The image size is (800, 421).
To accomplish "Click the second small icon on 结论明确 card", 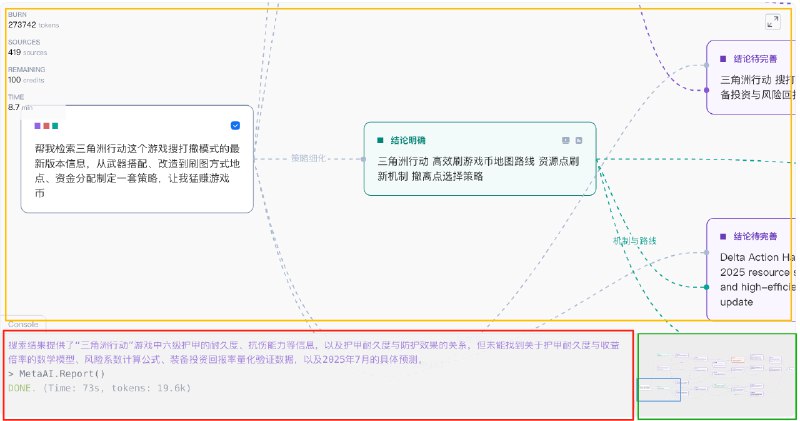I will 579,140.
